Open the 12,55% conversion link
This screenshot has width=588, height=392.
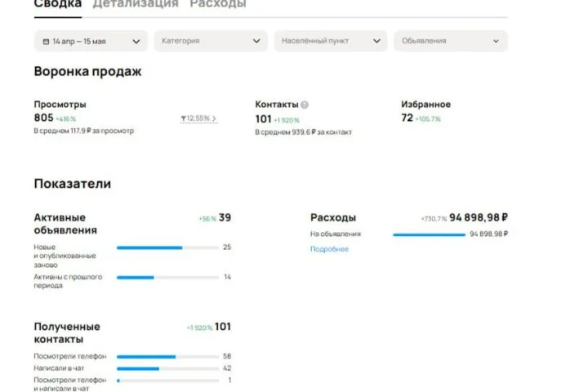click(198, 118)
